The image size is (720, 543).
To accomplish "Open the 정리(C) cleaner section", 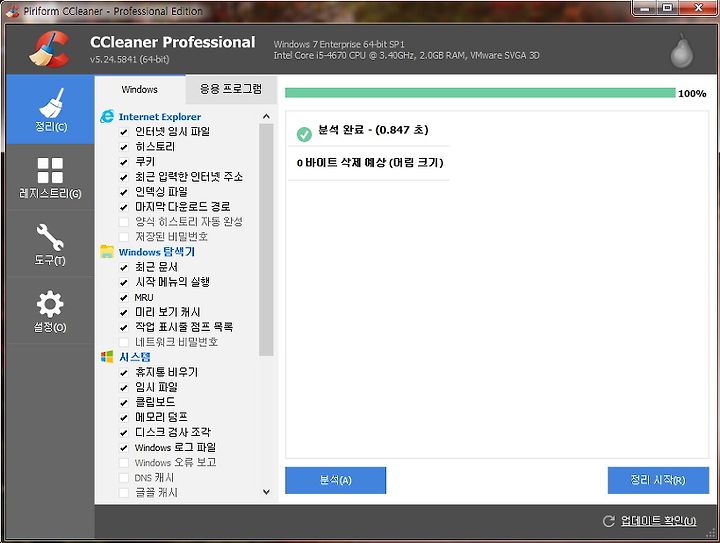I will 50,110.
